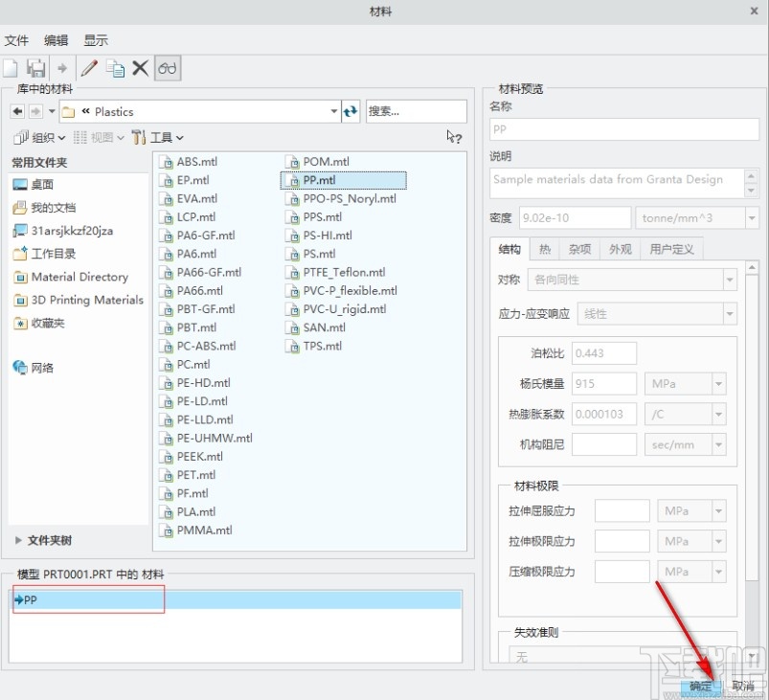The image size is (769, 700).
Task: Select the POM.mtl file
Action: coord(318,162)
